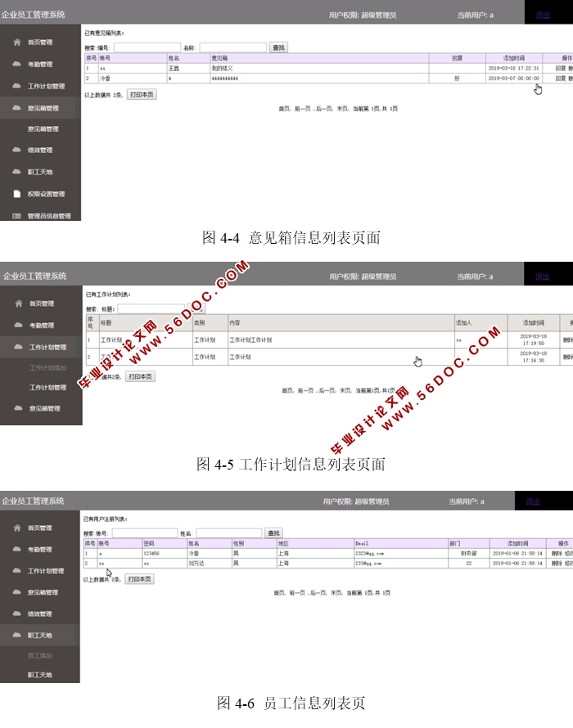Click cloud icon beside 绩效管理 in 意见箱 page sidebar
573x728 pixels.
16,151
